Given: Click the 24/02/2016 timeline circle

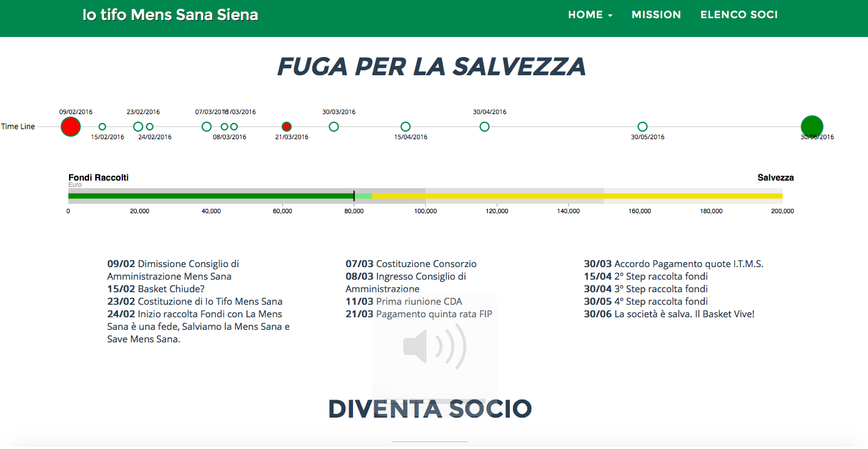Looking at the screenshot, I should point(150,127).
